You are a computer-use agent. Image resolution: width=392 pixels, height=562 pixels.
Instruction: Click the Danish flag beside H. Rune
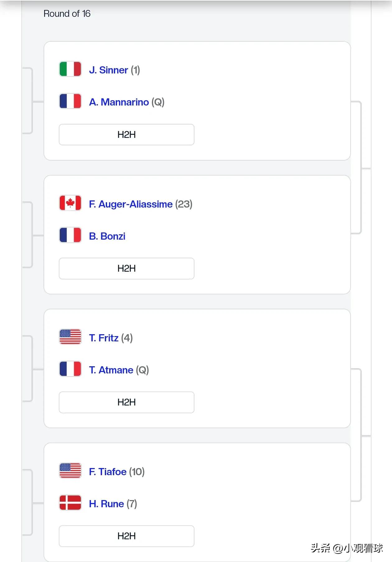[x=70, y=503]
